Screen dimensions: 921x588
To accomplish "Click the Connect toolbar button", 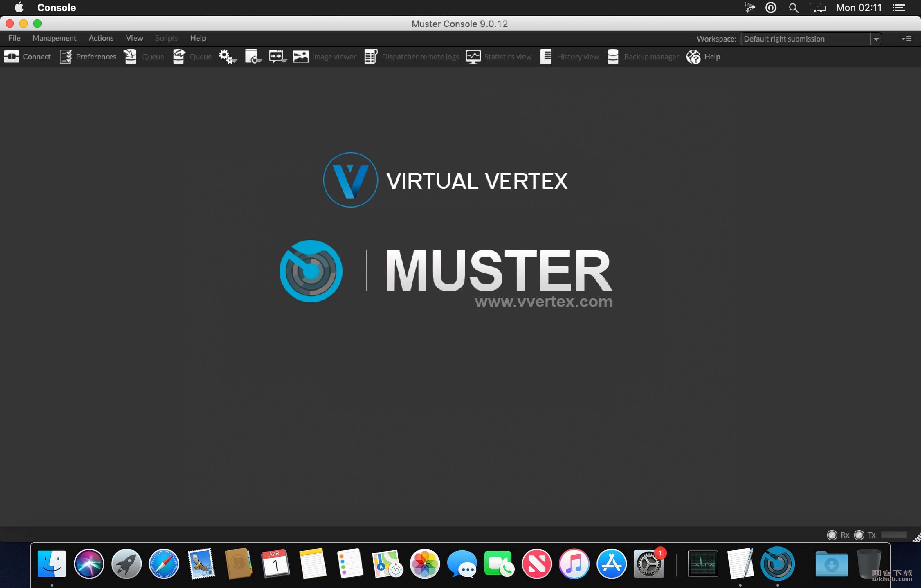I will pos(28,57).
